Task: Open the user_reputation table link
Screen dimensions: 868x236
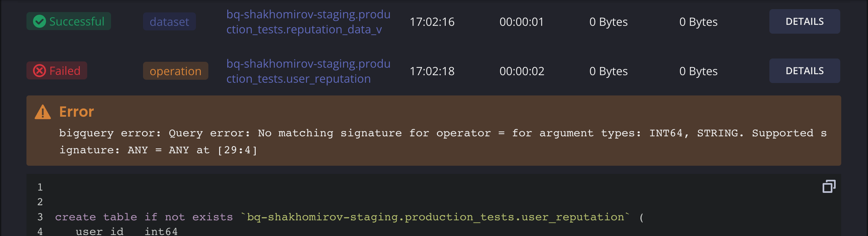Action: (309, 71)
